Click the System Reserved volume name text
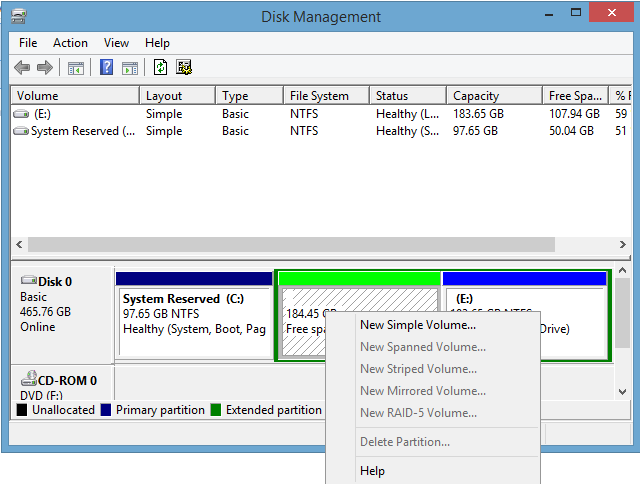 83,131
